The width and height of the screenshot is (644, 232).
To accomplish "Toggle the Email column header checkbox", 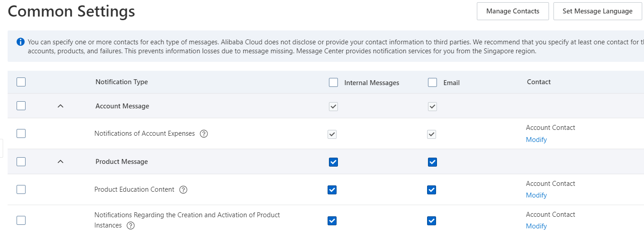I will point(432,82).
